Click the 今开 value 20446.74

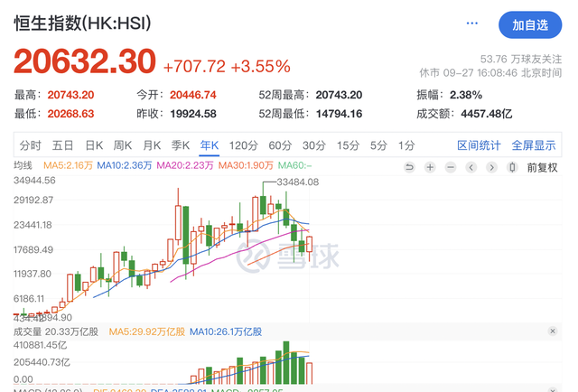coord(193,95)
